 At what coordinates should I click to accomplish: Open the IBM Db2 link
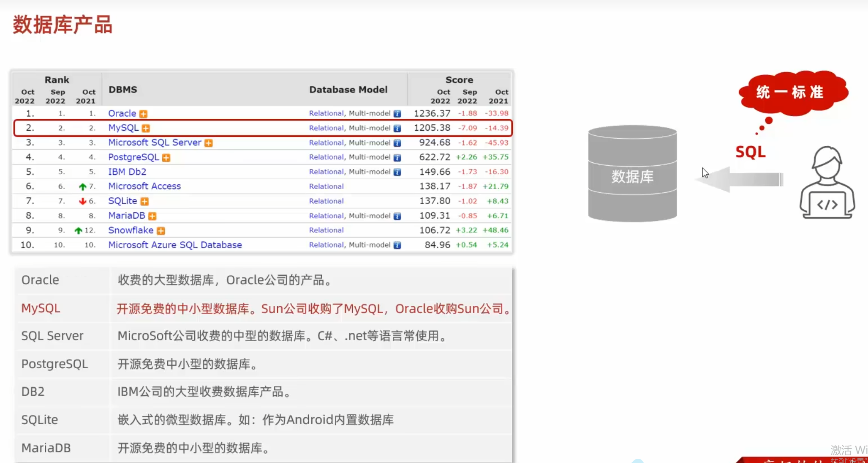pyautogui.click(x=127, y=172)
